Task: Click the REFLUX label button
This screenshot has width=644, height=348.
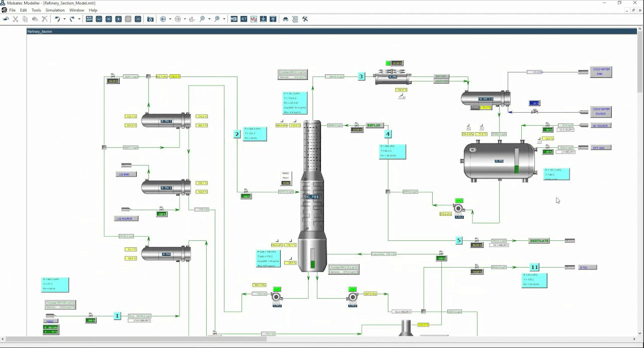Action: pyautogui.click(x=374, y=126)
